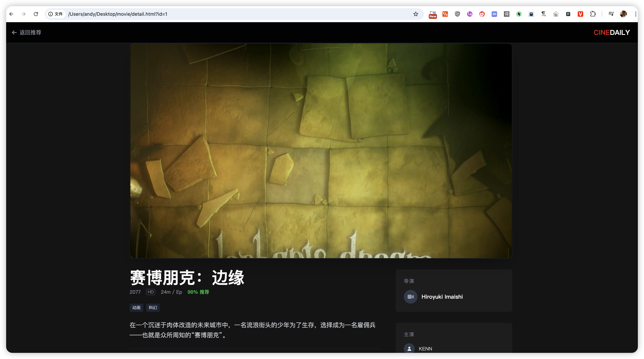This screenshot has height=359, width=644.
Task: Bookmark this page with the star icon
Action: coord(415,14)
